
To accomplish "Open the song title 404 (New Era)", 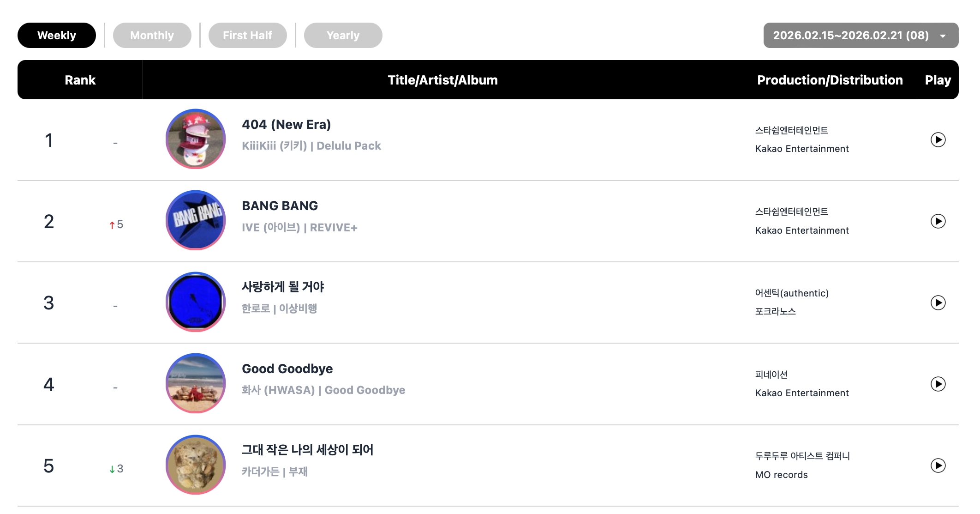I will 286,125.
